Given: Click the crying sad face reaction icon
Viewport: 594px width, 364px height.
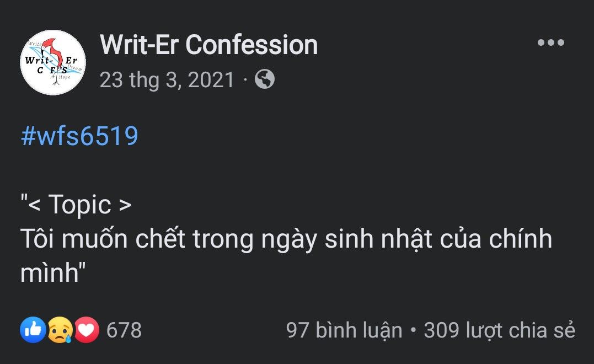Looking at the screenshot, I should (60, 330).
